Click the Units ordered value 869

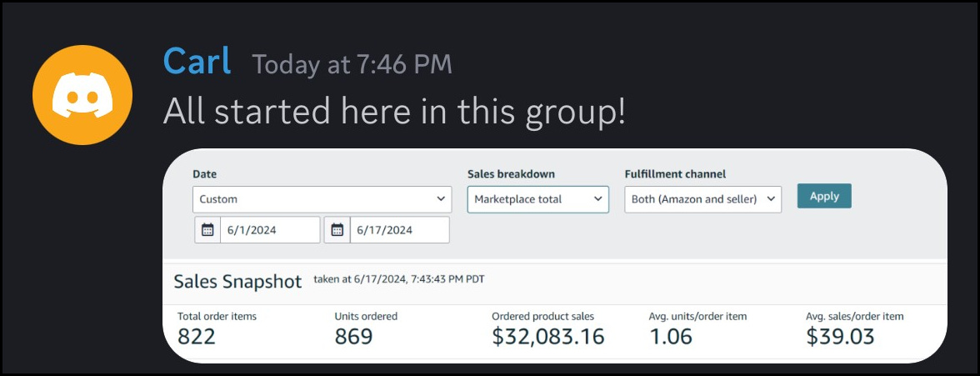(x=353, y=337)
